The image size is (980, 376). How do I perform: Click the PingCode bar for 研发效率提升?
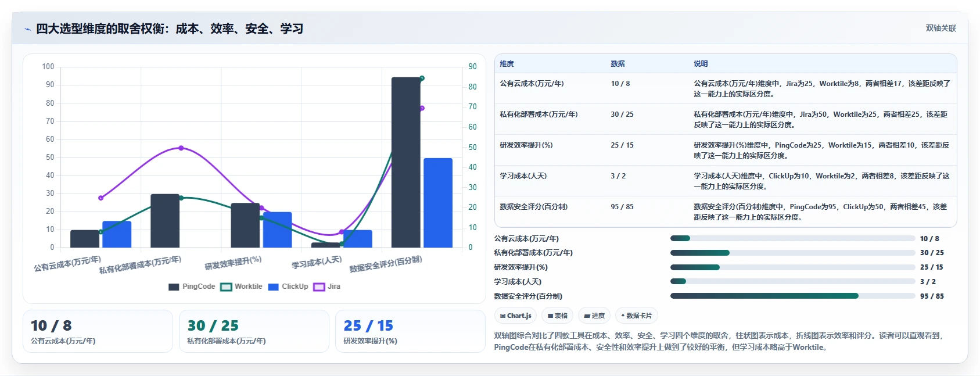[245, 225]
